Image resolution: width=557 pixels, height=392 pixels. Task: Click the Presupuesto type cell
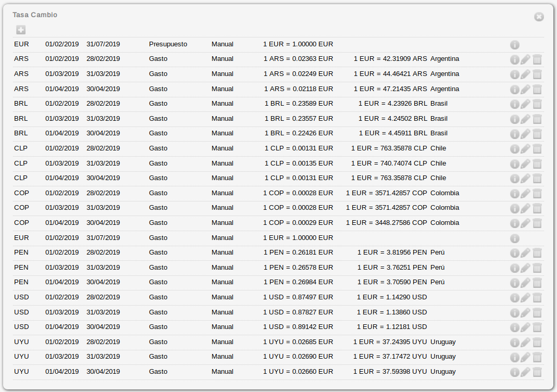tap(168, 44)
